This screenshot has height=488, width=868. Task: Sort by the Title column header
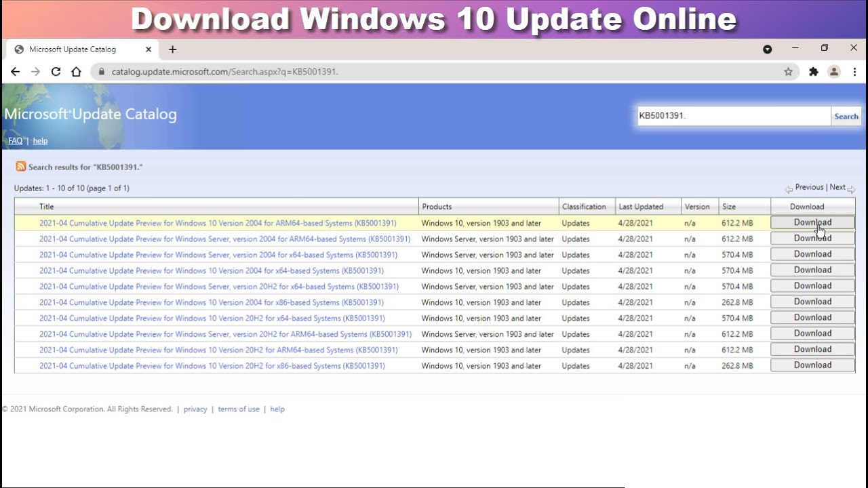tap(46, 207)
